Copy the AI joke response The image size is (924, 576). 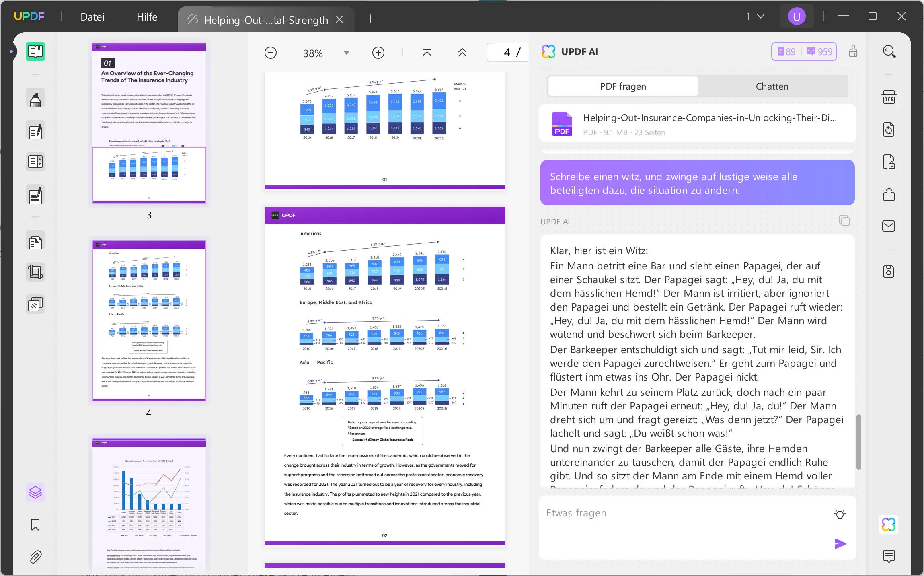coord(844,220)
